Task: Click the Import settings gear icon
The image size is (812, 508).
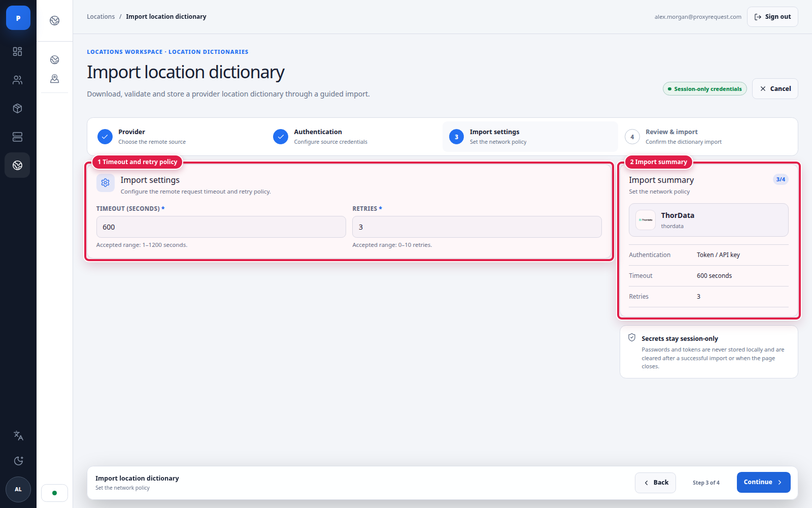Action: point(106,183)
